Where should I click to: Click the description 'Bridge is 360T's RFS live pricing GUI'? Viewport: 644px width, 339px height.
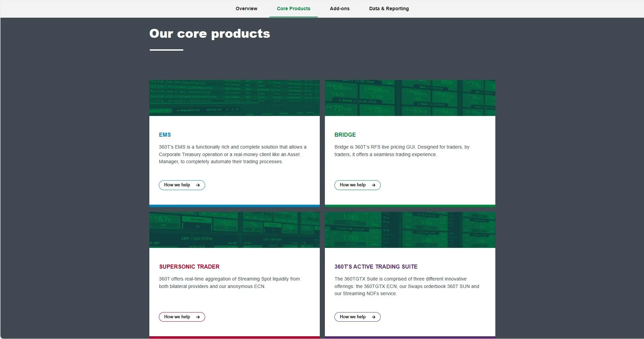pyautogui.click(x=402, y=151)
